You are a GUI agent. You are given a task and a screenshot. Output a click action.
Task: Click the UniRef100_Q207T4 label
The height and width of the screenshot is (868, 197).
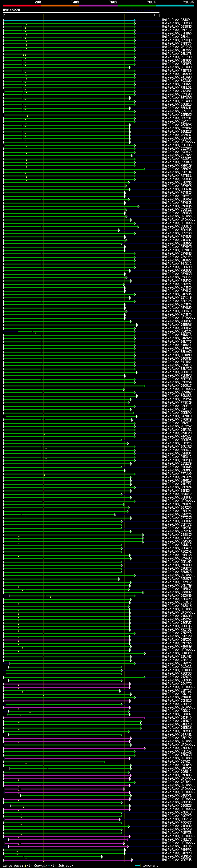(177, 122)
